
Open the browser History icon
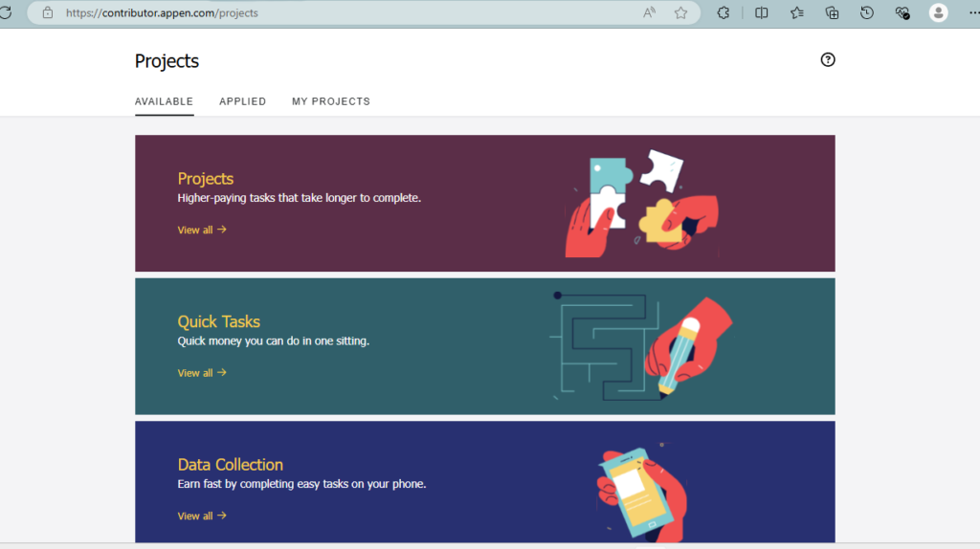tap(867, 12)
